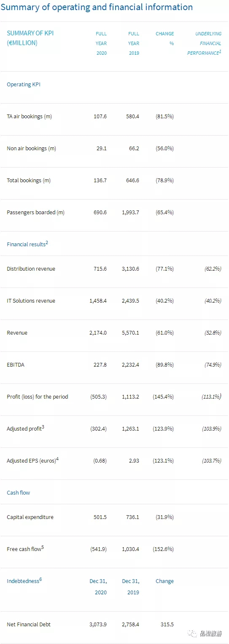Viewport: 229px width, 644px height.
Task: Click footnote 4 beside Adjusted EPS
Action: pyautogui.click(x=57, y=459)
